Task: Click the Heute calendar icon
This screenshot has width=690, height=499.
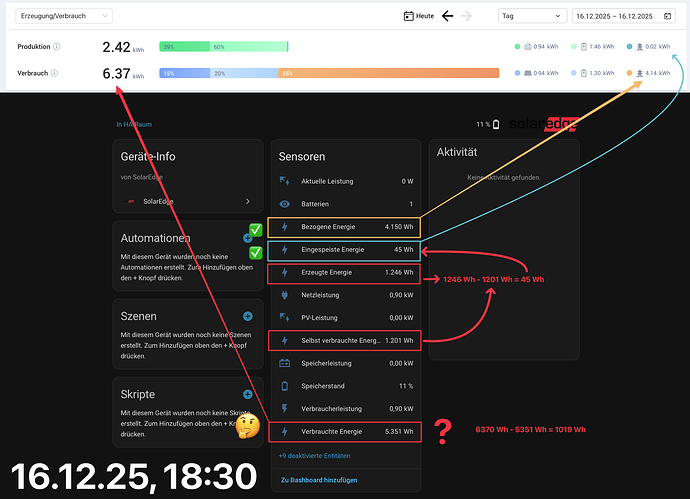Action: [408, 16]
